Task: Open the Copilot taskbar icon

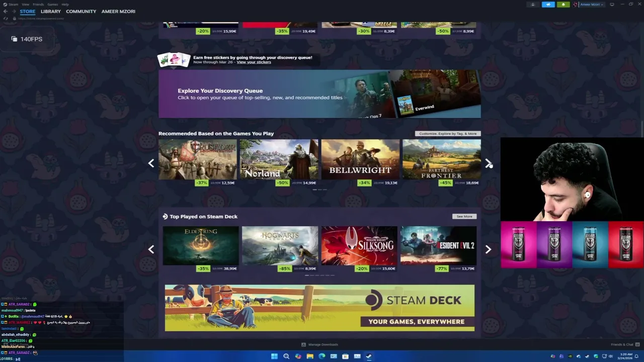Action: (298, 356)
